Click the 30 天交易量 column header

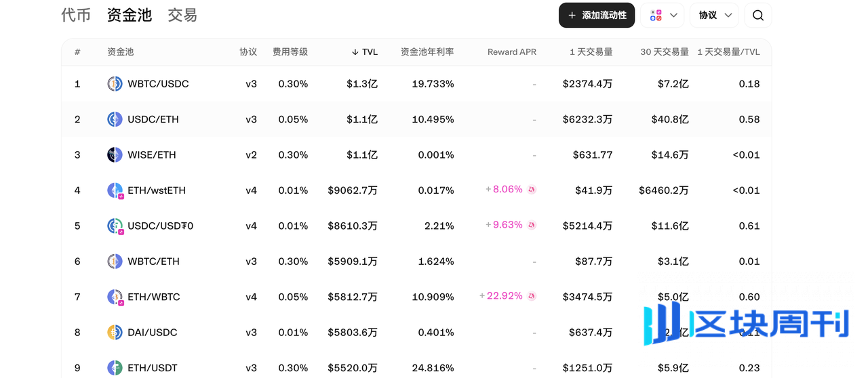point(665,52)
